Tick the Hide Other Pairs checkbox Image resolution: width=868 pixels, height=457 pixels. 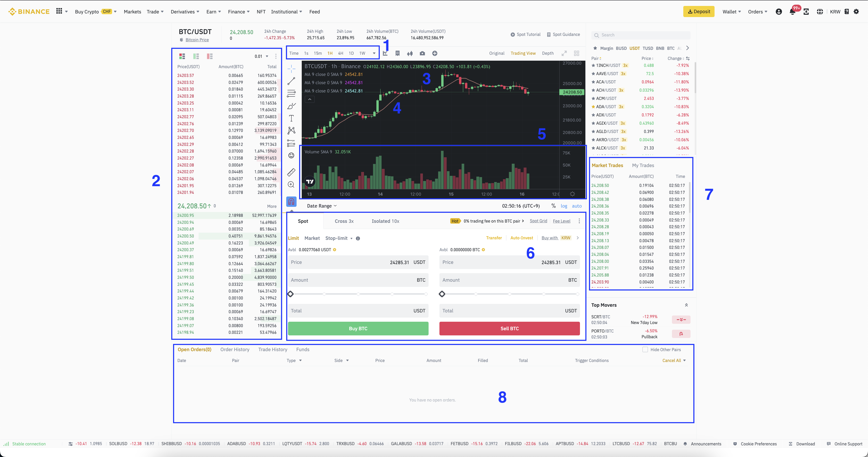[x=645, y=350]
